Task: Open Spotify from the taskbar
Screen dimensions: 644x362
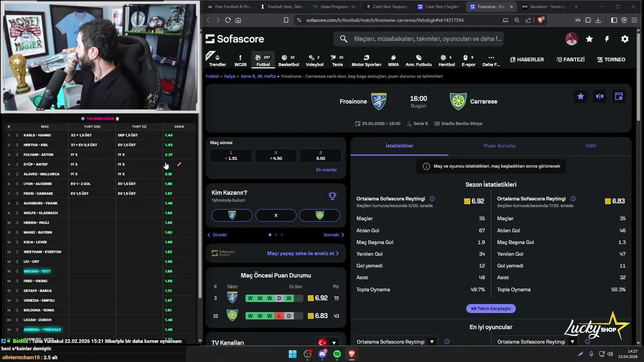Action: point(337,354)
